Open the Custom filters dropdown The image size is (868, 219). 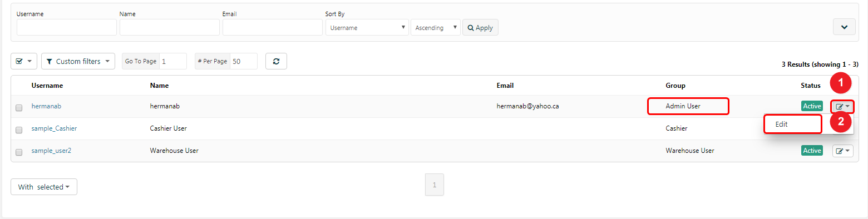[x=78, y=61]
